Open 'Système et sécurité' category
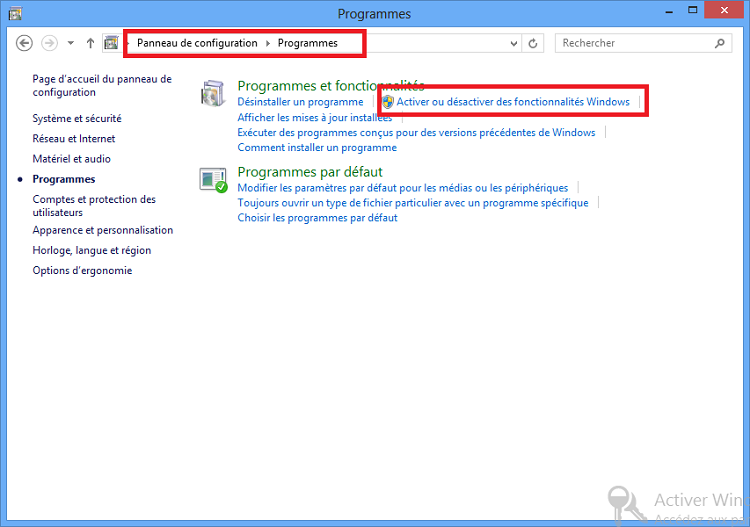The image size is (750, 527). (77, 118)
